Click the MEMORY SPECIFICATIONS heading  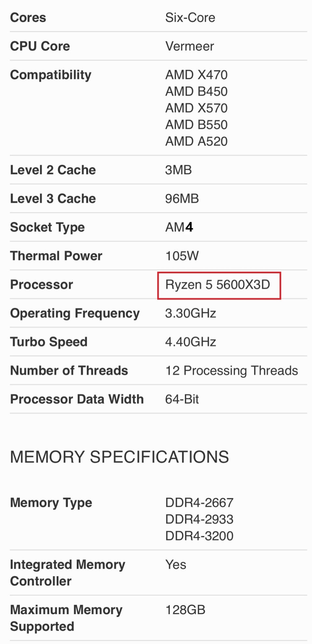119,457
